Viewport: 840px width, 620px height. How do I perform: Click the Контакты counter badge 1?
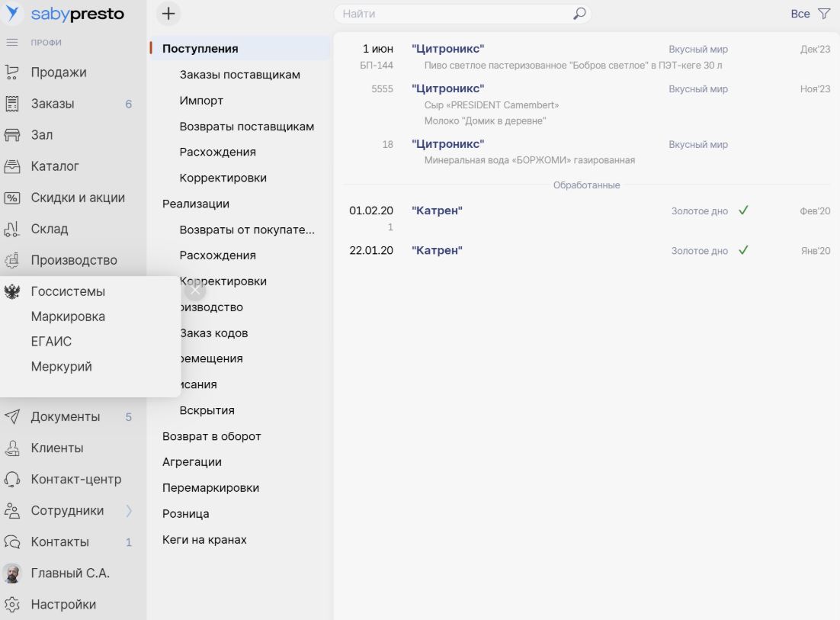pos(129,542)
